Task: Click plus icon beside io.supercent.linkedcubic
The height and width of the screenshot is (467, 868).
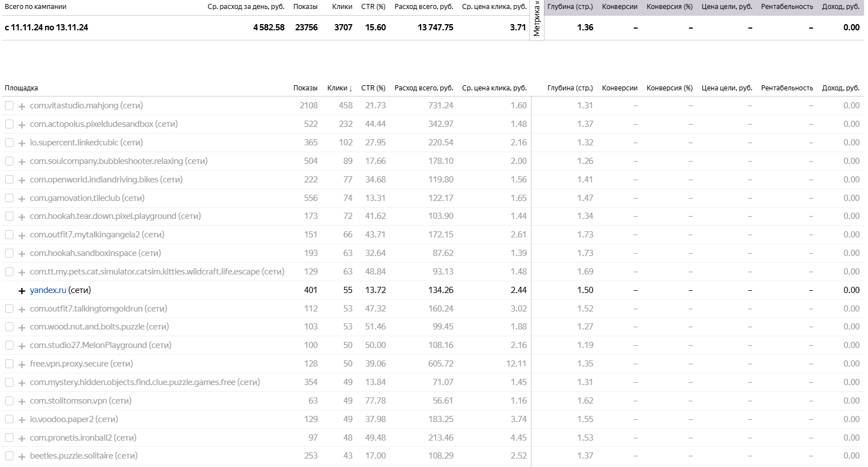Action: click(22, 143)
